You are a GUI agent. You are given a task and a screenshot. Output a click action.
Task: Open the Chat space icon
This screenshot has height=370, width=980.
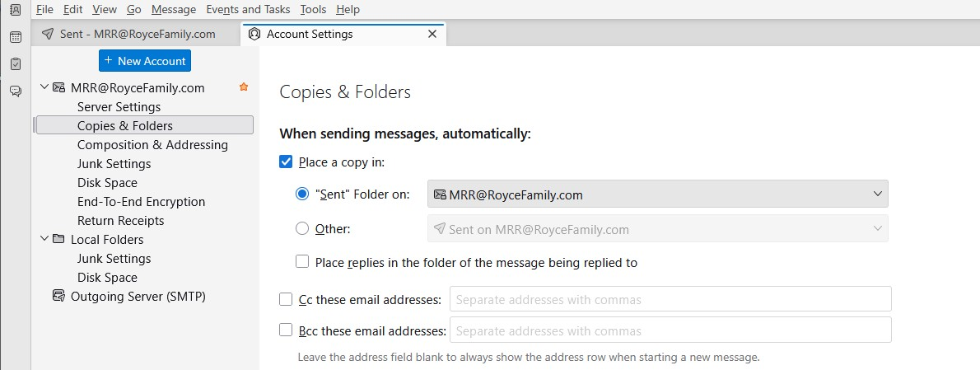[x=15, y=91]
